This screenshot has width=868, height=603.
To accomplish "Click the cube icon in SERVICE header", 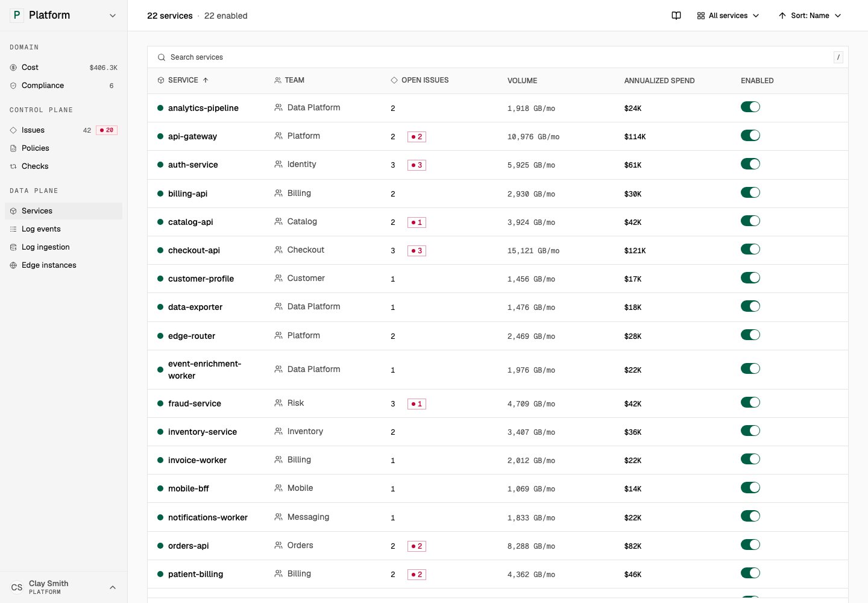I will click(x=161, y=80).
